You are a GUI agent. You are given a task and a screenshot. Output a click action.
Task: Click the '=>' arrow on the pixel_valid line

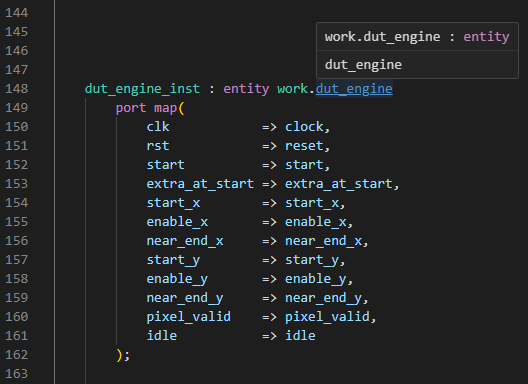point(269,317)
